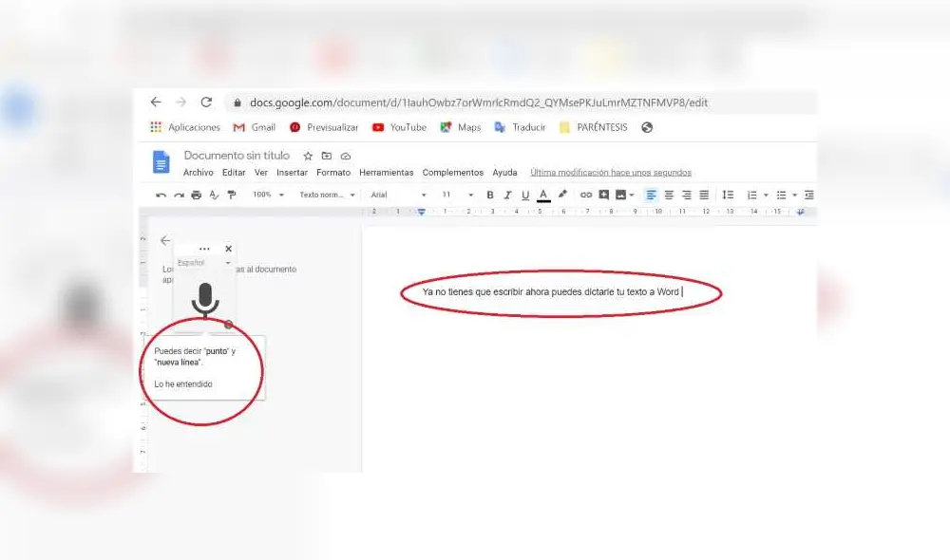Open the Insertar menu

click(x=292, y=172)
